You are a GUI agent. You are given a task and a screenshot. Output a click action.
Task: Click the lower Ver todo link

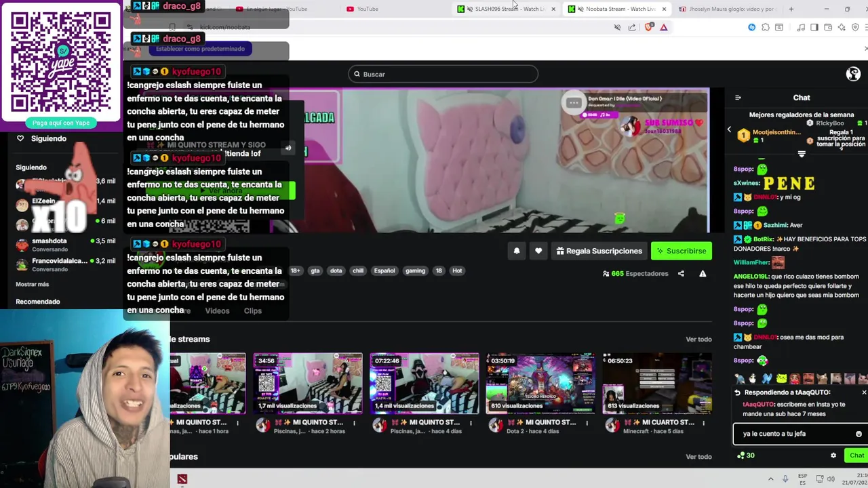(x=698, y=456)
